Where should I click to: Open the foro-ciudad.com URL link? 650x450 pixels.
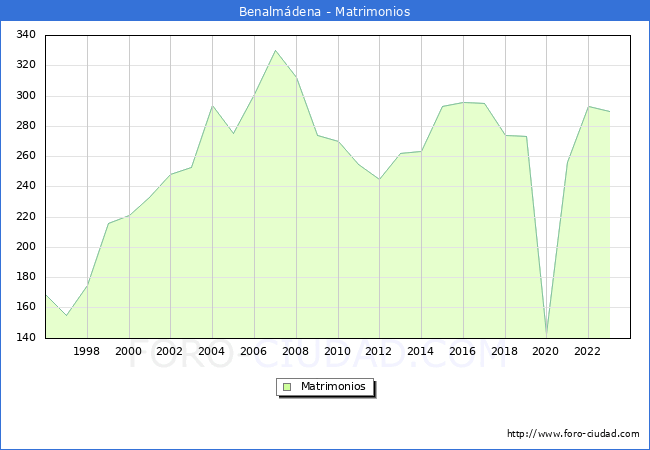pyautogui.click(x=573, y=434)
